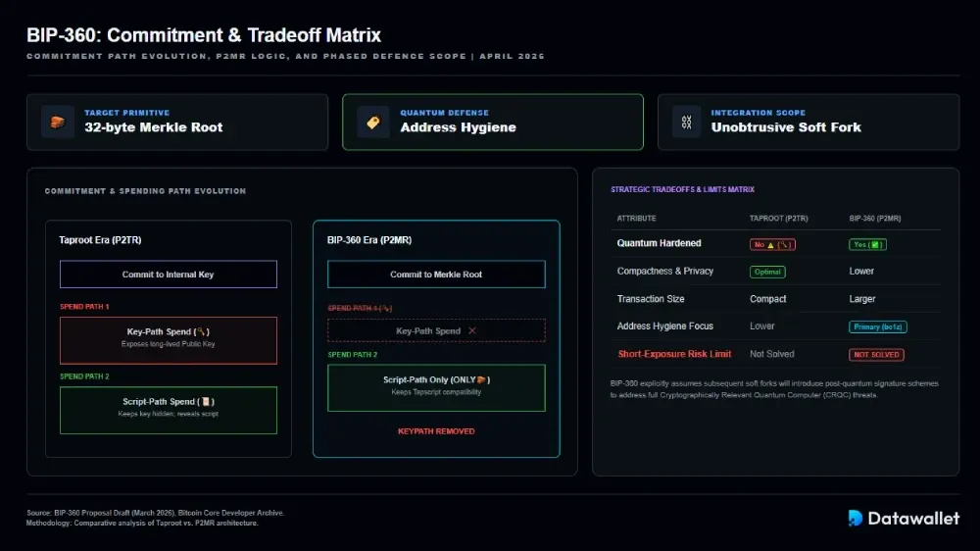Click the Script-Path Spend box in Taproot Era
This screenshot has height=551, width=980.
(x=169, y=410)
